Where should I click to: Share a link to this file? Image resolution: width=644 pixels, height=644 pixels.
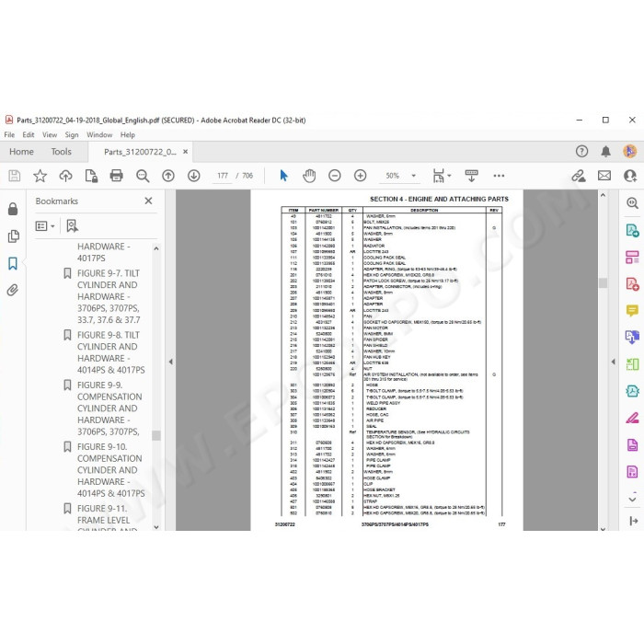coord(579,176)
